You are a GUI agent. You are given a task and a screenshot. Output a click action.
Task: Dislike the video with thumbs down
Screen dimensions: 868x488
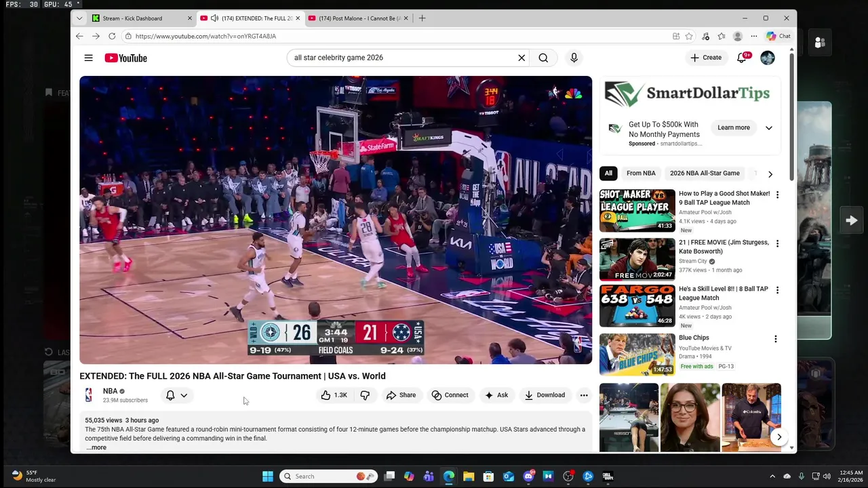365,395
